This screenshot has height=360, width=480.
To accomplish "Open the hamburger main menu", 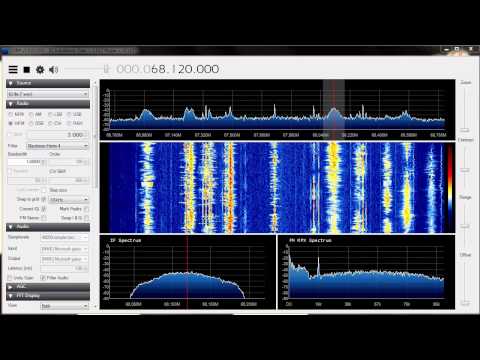I will pos(13,69).
